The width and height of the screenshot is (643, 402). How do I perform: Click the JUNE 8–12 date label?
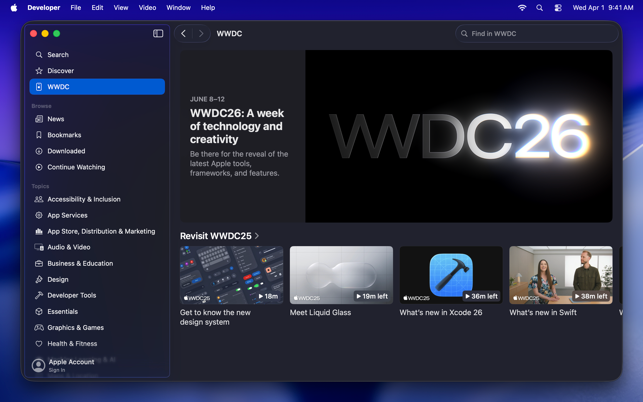click(x=207, y=99)
